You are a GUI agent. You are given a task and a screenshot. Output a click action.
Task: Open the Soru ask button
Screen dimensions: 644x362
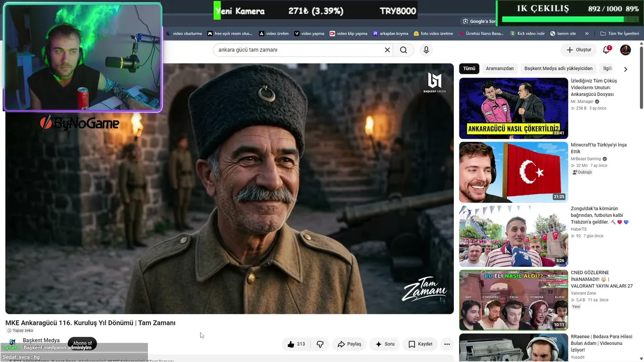tap(385, 344)
